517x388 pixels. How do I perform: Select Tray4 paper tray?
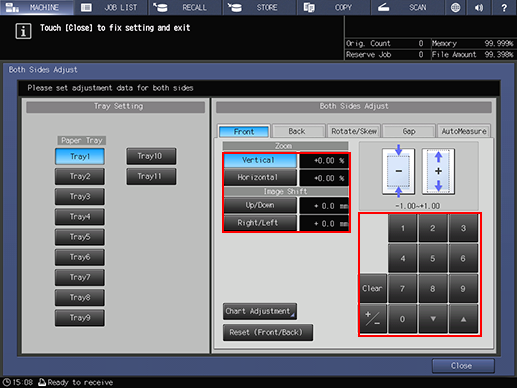pos(80,217)
